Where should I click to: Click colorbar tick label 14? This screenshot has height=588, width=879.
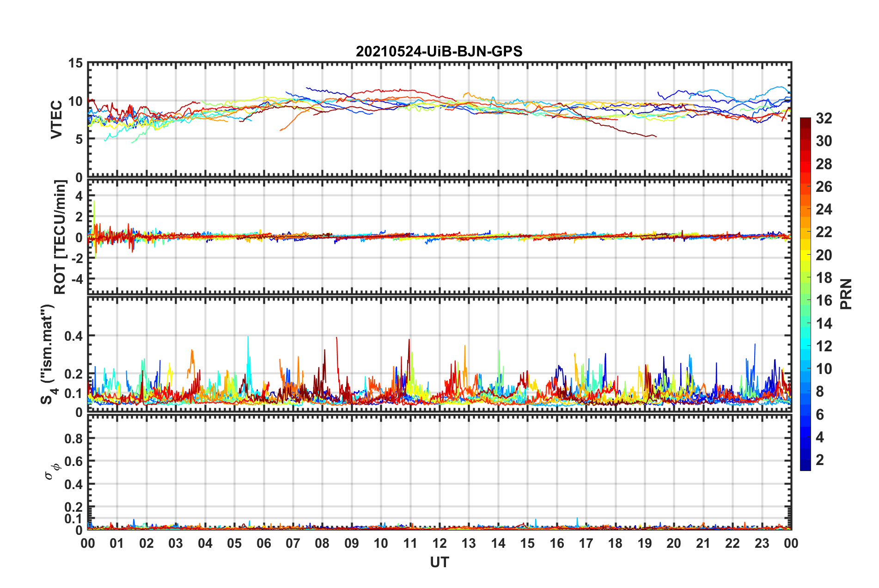[824, 324]
